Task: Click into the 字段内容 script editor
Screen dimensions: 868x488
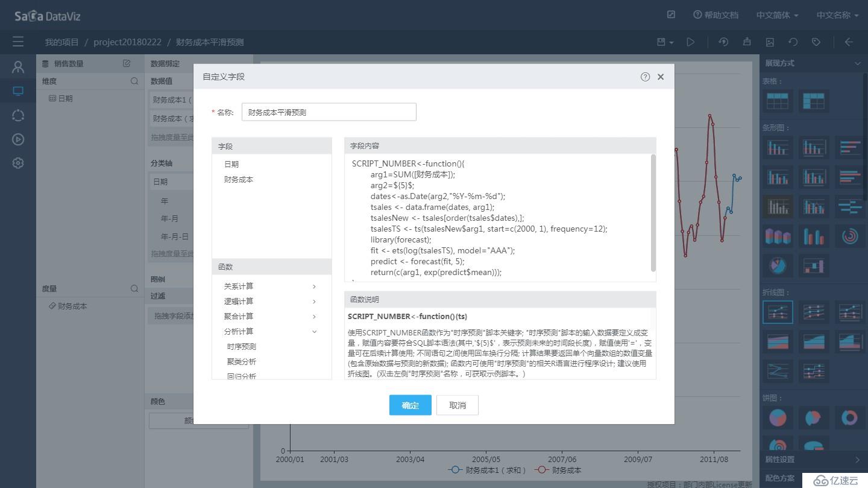Action: coord(497,217)
